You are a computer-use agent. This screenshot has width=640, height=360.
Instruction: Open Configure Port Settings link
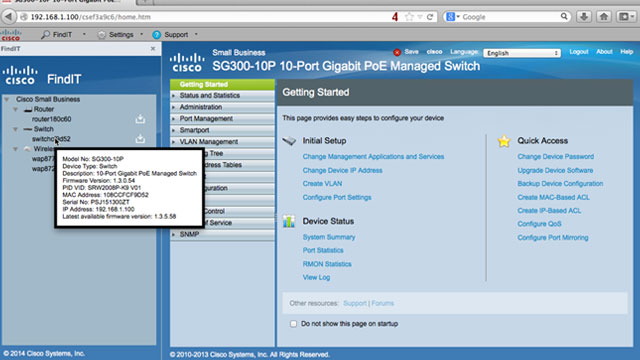(x=337, y=198)
